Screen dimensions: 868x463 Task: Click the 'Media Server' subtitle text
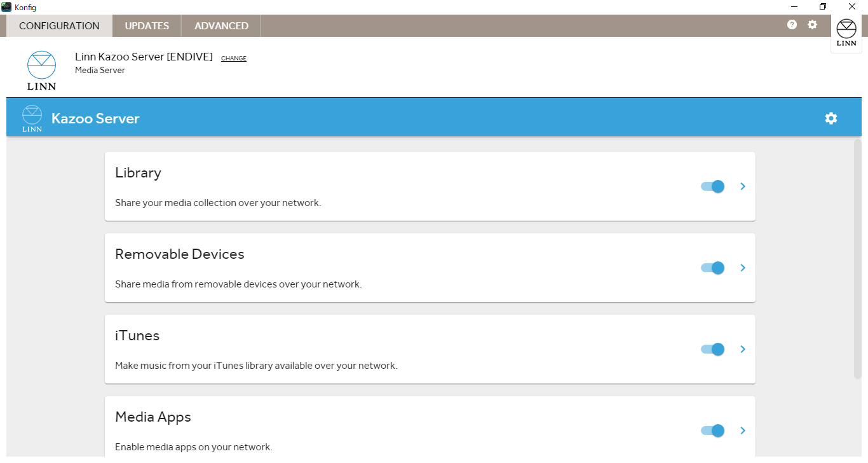100,71
